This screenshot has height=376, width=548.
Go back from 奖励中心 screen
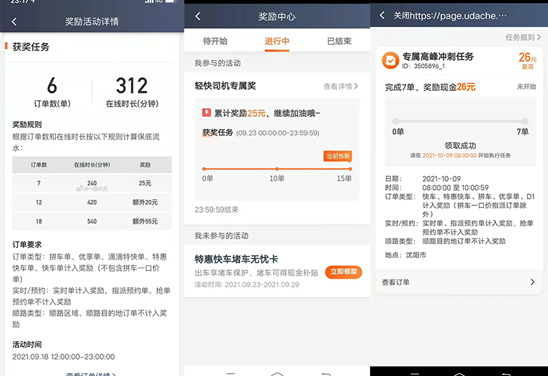pos(198,16)
